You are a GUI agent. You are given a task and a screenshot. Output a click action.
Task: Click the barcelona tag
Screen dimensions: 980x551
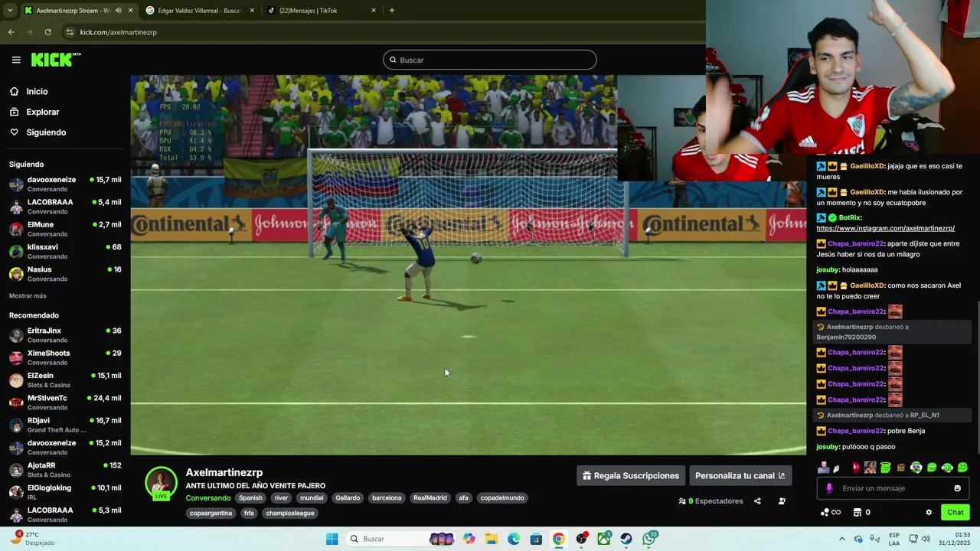click(387, 497)
